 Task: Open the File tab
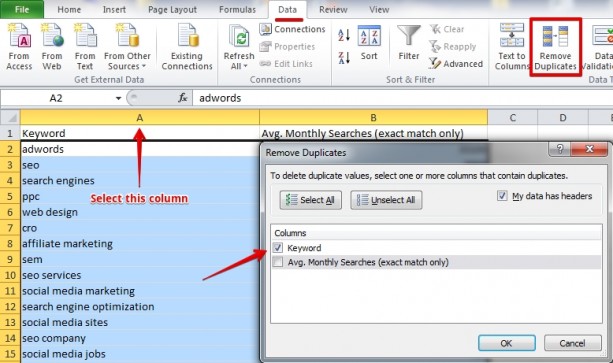pos(22,9)
